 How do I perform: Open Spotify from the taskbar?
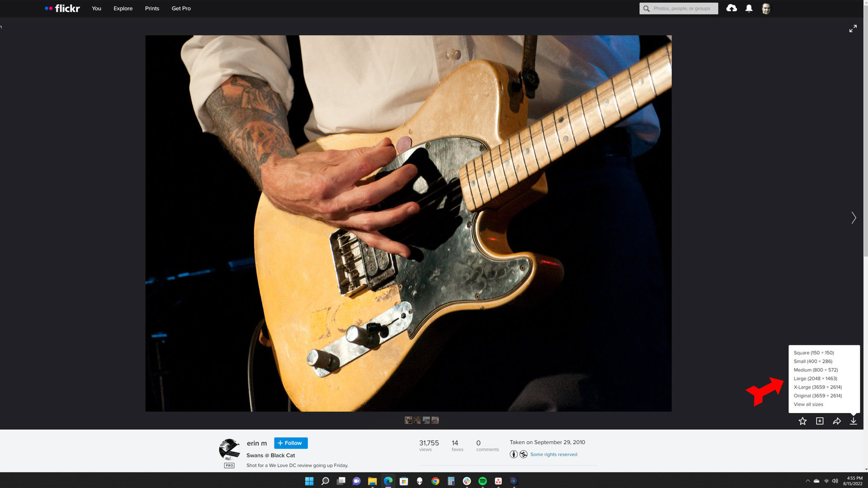coord(482,481)
